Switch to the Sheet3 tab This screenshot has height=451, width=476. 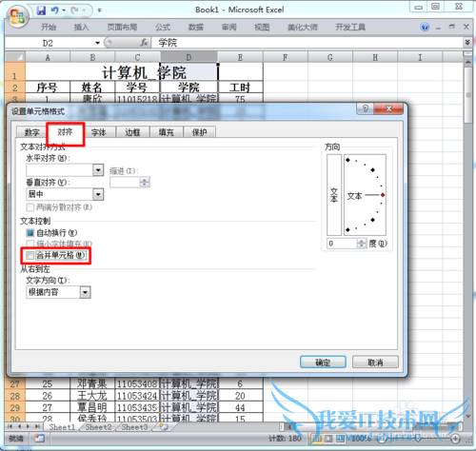[134, 427]
